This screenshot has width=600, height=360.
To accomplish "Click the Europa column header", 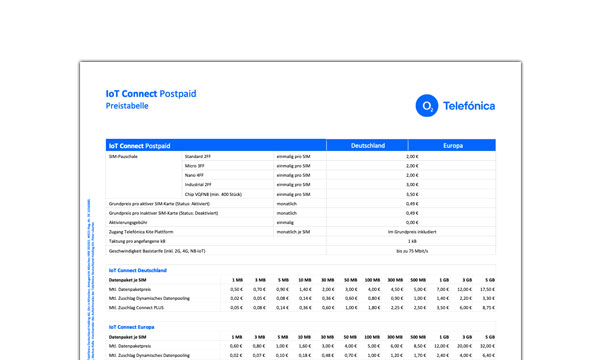I will click(x=453, y=145).
